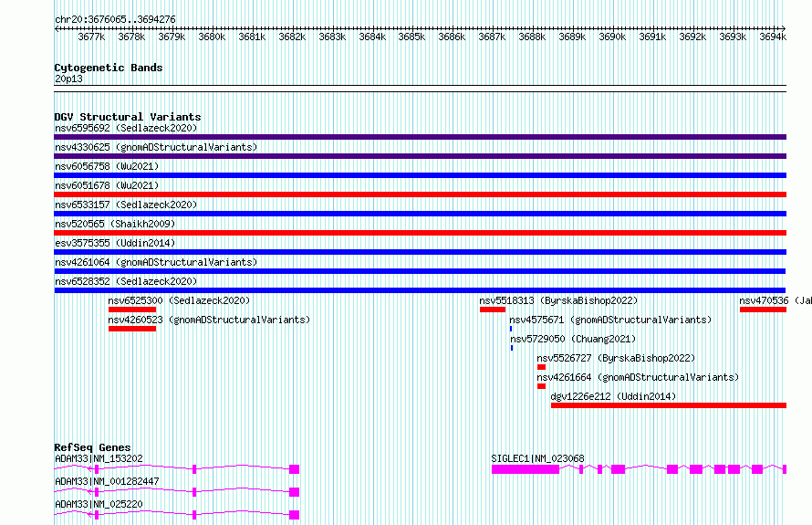Click the red bar under nsv5518313
The width and height of the screenshot is (812, 525).
pos(493,310)
